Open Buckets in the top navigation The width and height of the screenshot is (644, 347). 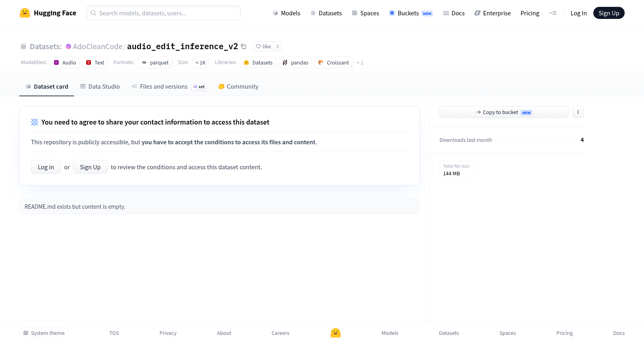point(411,13)
